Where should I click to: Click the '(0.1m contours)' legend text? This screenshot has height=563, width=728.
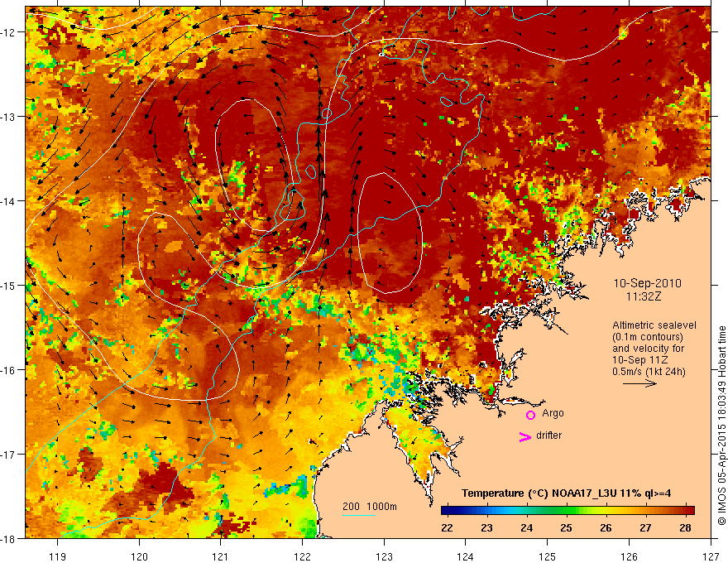pyautogui.click(x=648, y=337)
